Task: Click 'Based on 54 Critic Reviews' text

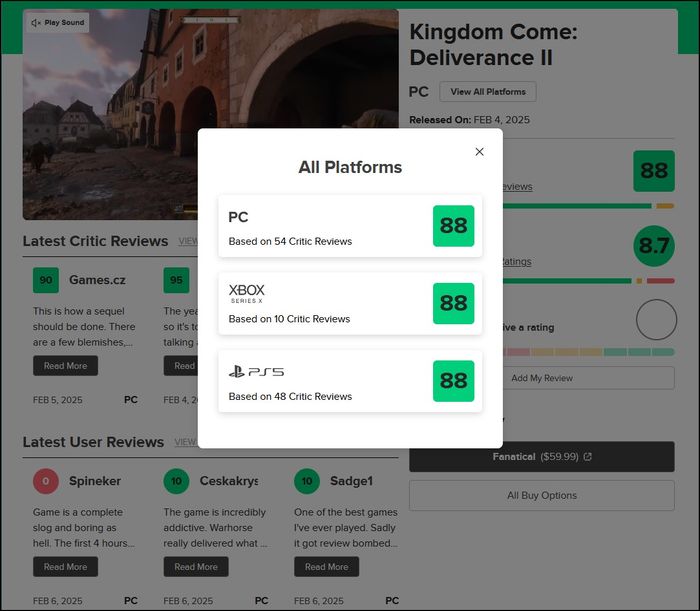Action: (290, 241)
